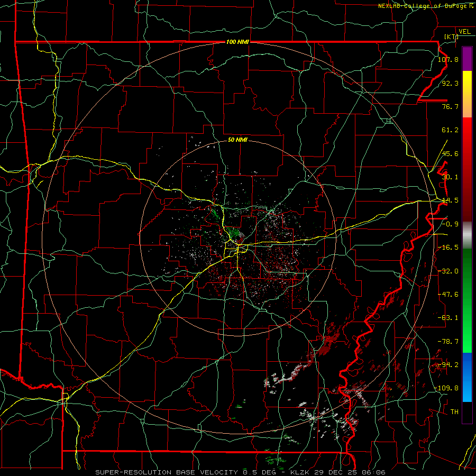Click the 76.7 legend value
This screenshot has width=476, height=476.
(x=450, y=107)
